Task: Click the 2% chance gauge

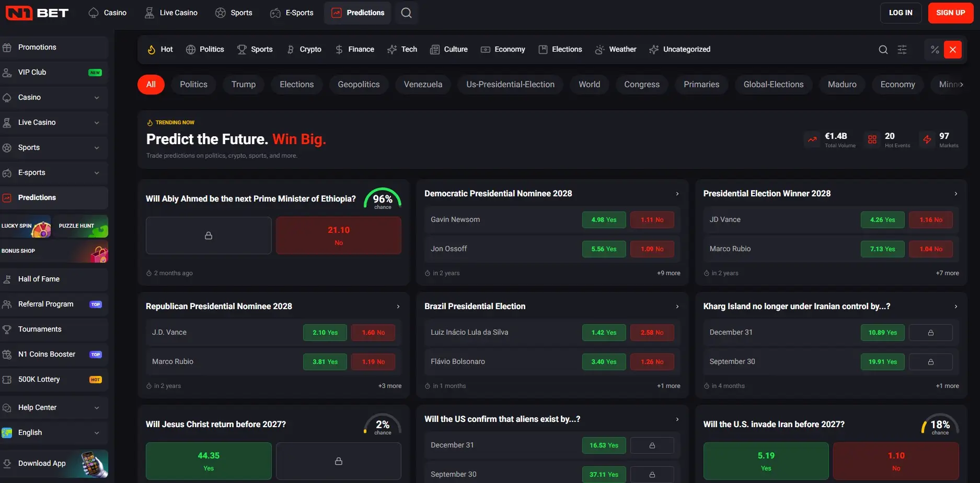Action: [x=383, y=425]
